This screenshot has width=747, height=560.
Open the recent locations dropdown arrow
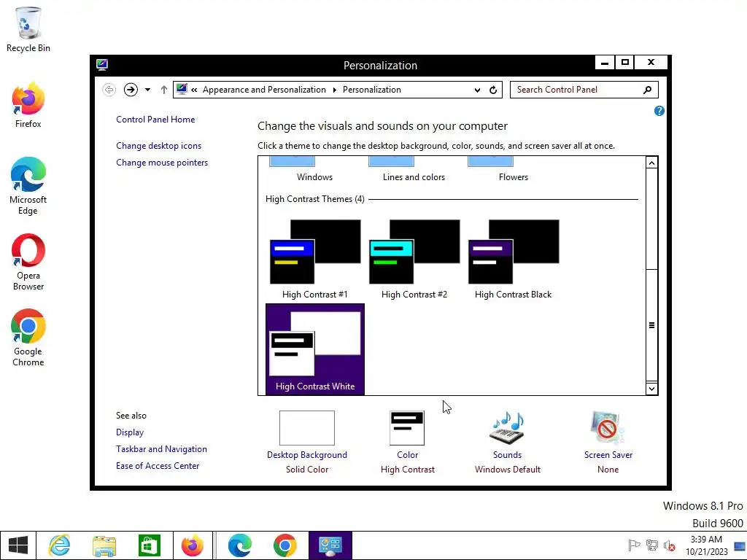point(147,90)
